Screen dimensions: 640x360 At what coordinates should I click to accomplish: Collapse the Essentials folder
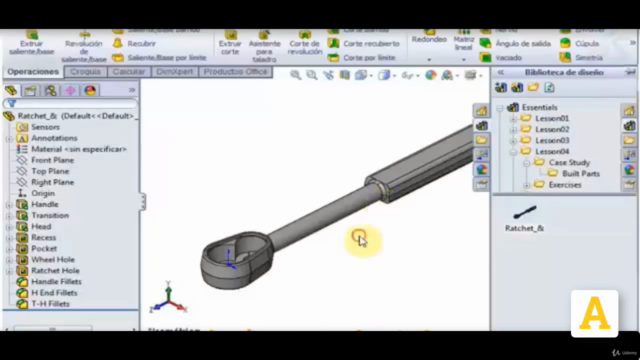(x=500, y=108)
